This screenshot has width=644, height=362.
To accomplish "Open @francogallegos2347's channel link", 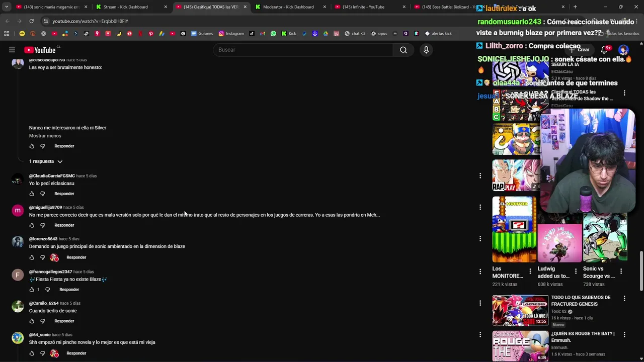I will [50, 271].
